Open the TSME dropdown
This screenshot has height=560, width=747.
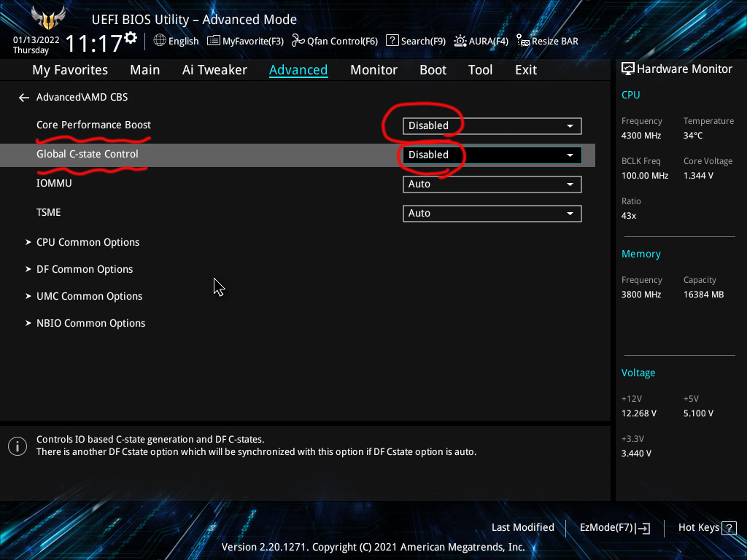[x=492, y=214]
